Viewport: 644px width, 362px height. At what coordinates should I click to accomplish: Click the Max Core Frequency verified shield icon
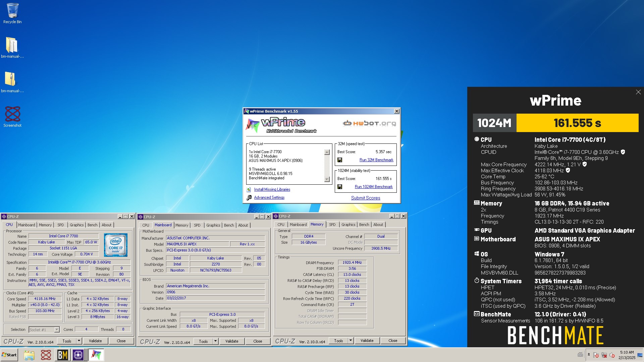pos(585,164)
